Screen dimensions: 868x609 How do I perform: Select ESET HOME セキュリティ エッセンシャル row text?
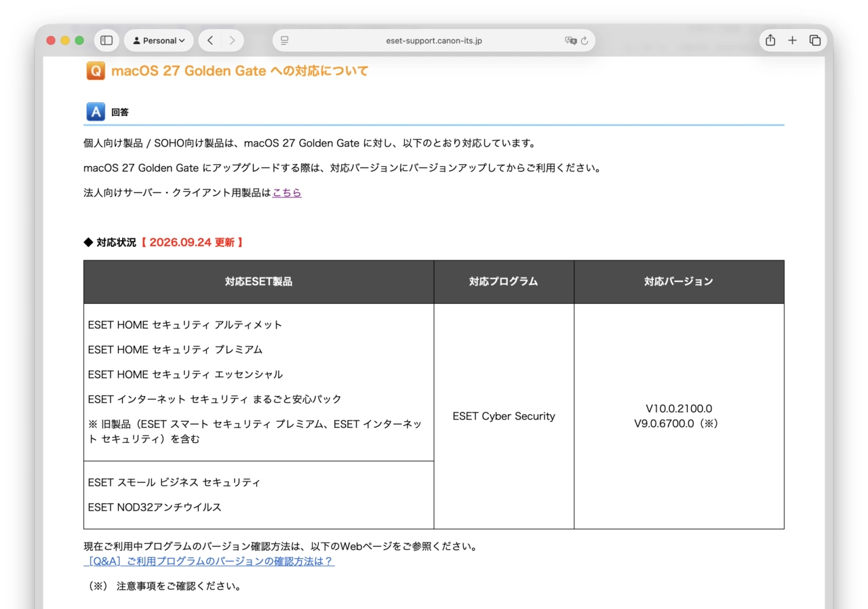click(x=185, y=374)
